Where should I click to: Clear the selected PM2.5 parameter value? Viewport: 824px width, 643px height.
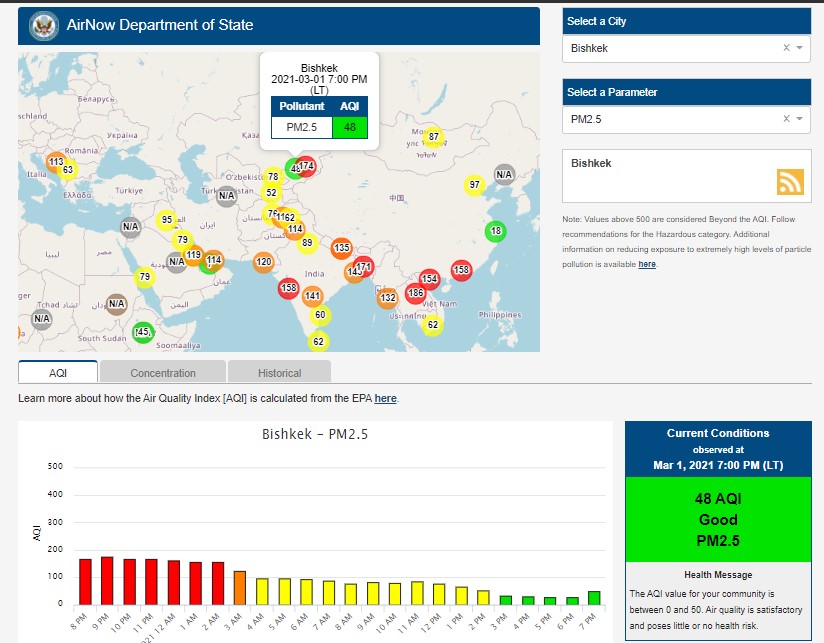point(786,119)
